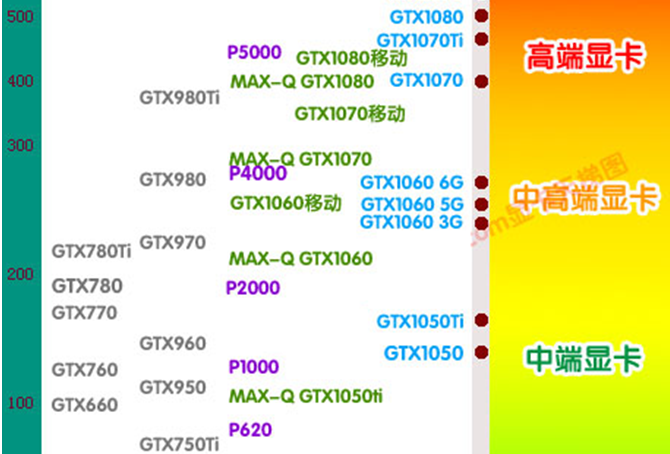Click the 100 score scale mark
Viewport: 670px width, 454px height.
(20, 403)
